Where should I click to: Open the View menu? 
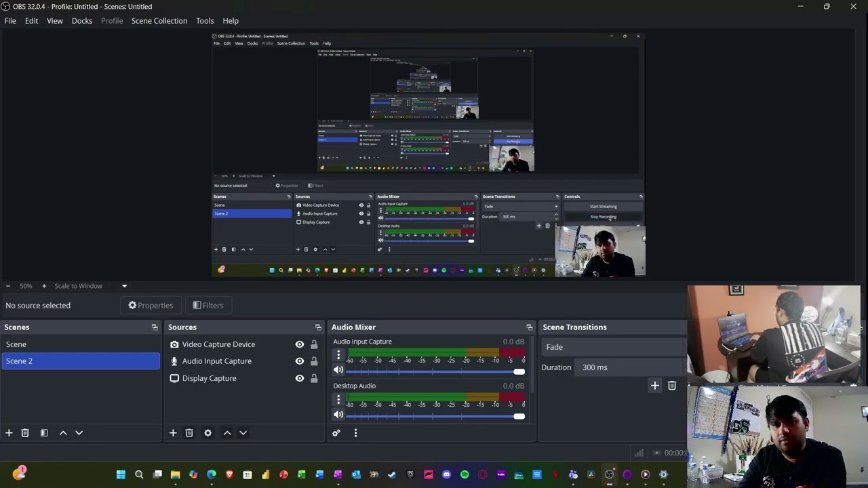[55, 21]
